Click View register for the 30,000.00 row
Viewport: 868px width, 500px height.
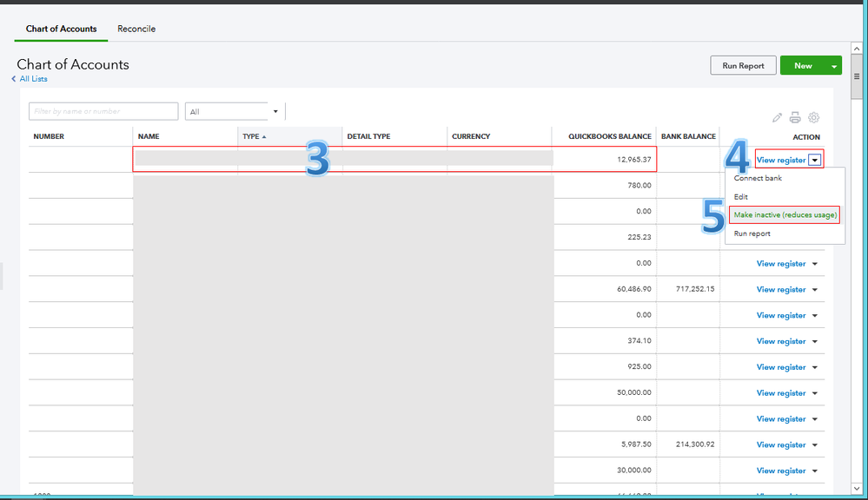click(781, 470)
